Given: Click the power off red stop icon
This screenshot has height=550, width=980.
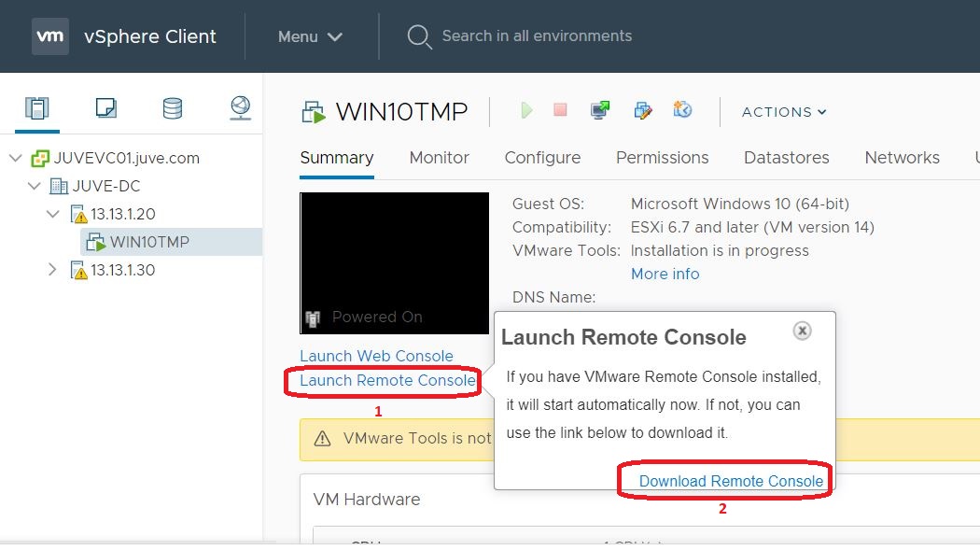Looking at the screenshot, I should (560, 110).
